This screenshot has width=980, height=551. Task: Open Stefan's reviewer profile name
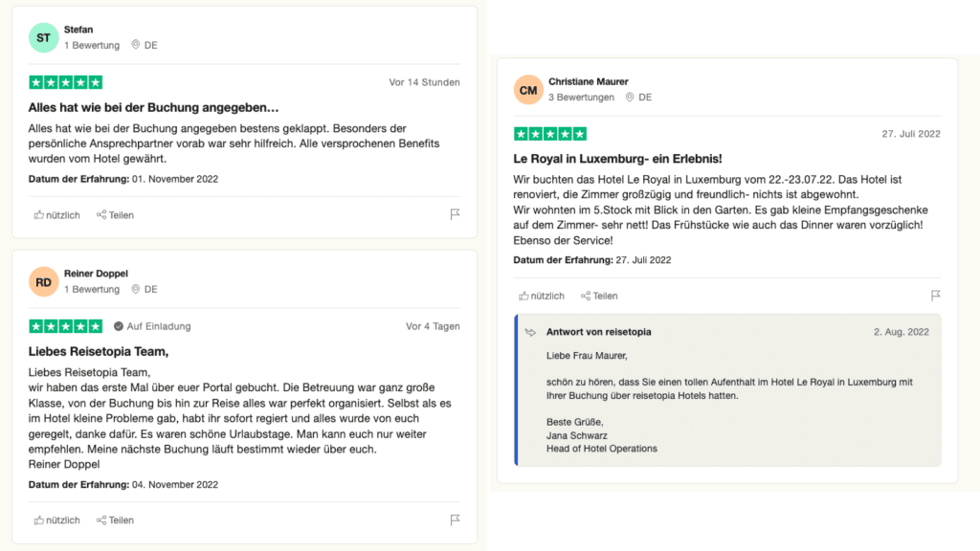pyautogui.click(x=80, y=30)
